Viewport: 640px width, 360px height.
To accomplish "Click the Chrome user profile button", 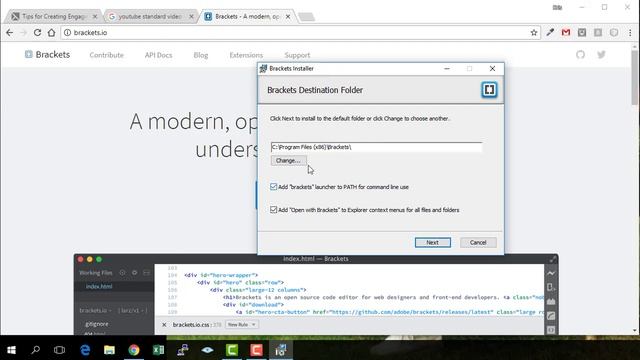I will [x=557, y=7].
